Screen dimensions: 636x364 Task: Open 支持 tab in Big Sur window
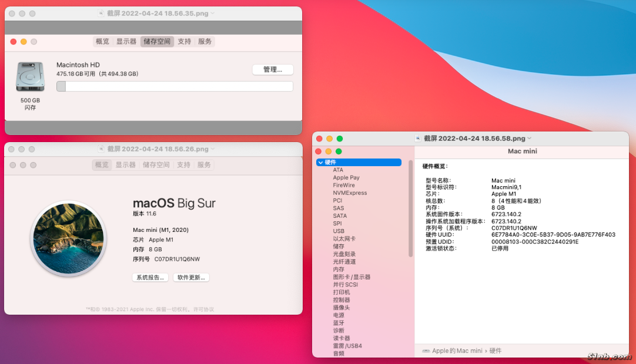click(x=183, y=165)
